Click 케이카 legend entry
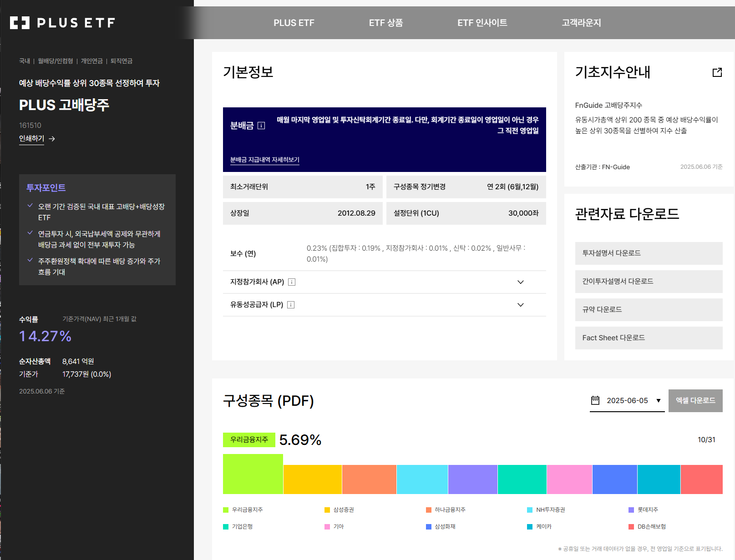735x560 pixels. tap(539, 527)
